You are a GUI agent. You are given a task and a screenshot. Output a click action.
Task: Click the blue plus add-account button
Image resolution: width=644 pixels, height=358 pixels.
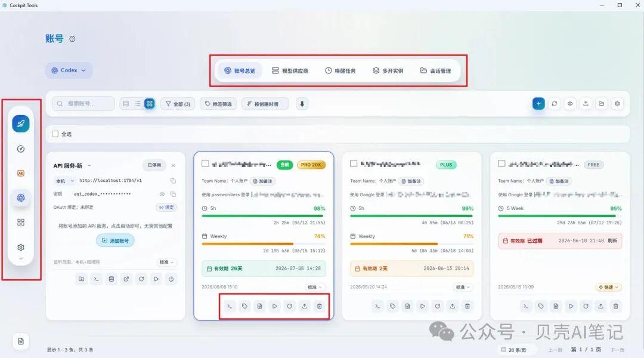(538, 104)
